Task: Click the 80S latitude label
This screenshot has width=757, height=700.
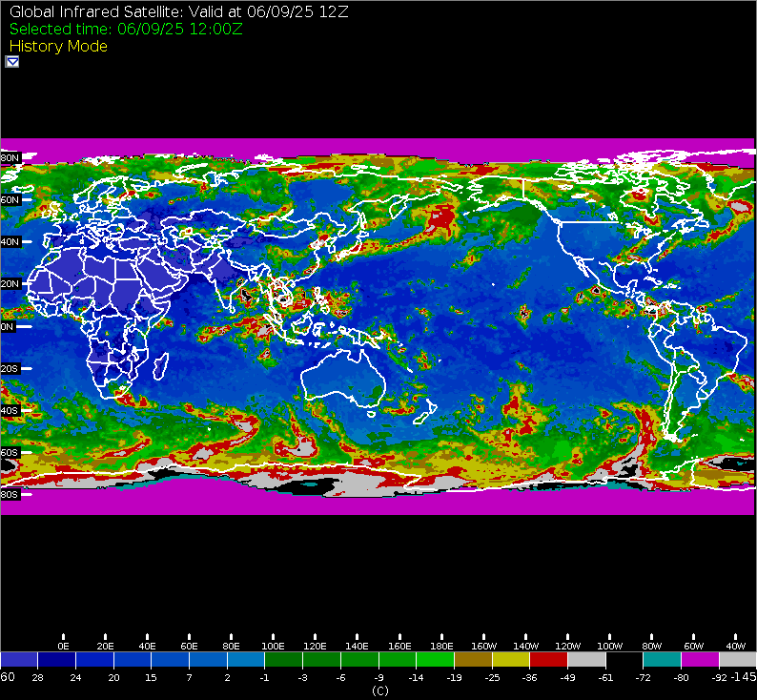Action: (10, 494)
